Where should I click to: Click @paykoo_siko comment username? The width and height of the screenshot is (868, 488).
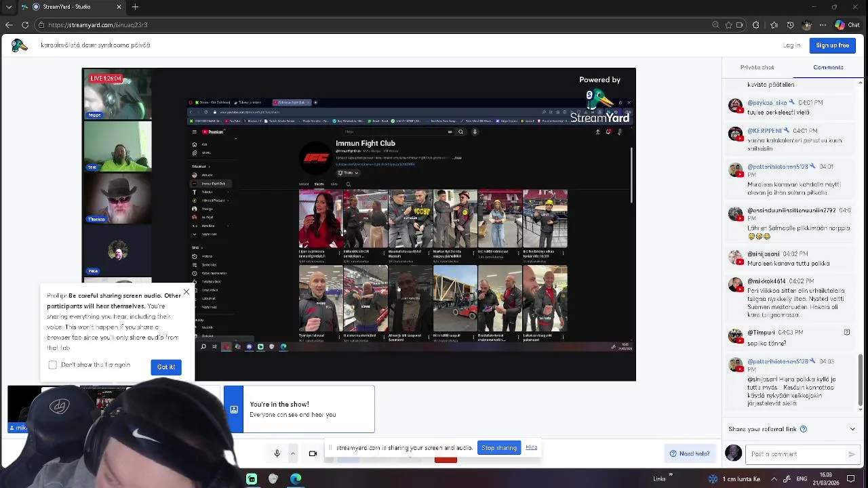(x=768, y=103)
